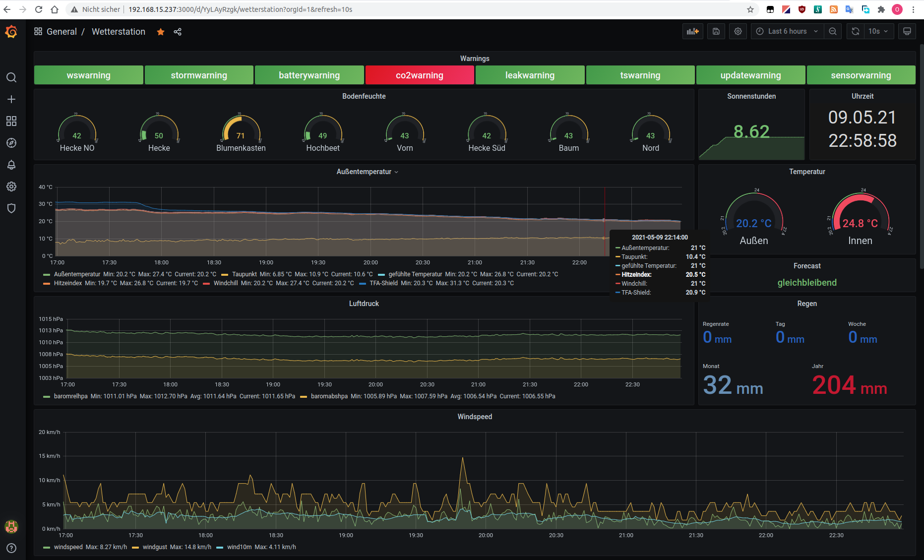Click the browser address bar URL
Screen dimensions: 924x560
pyautogui.click(x=240, y=9)
